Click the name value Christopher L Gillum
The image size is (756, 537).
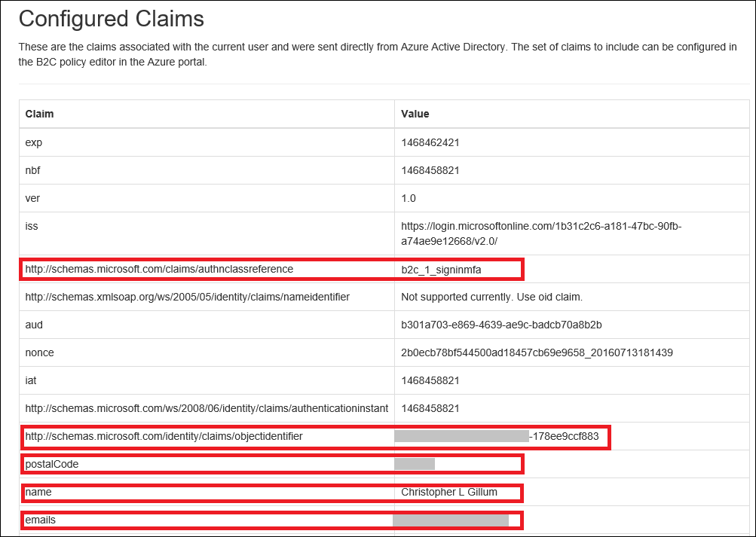[460, 493]
